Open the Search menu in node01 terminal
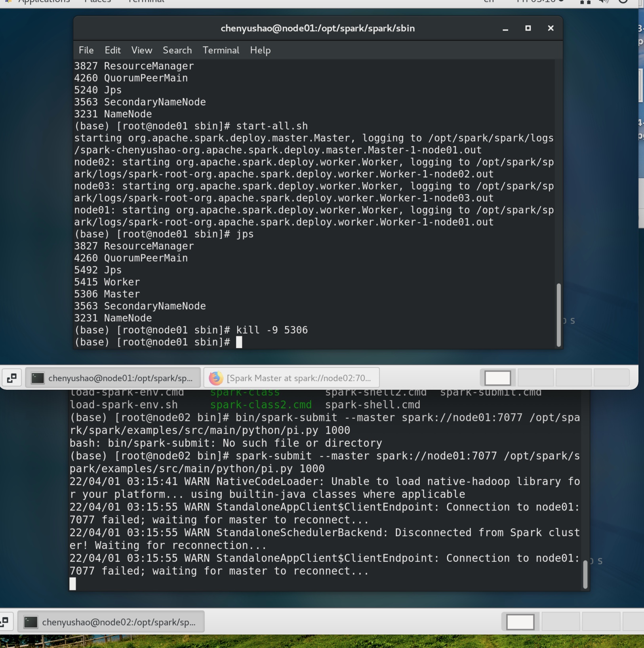The height and width of the screenshot is (648, 644). click(177, 50)
